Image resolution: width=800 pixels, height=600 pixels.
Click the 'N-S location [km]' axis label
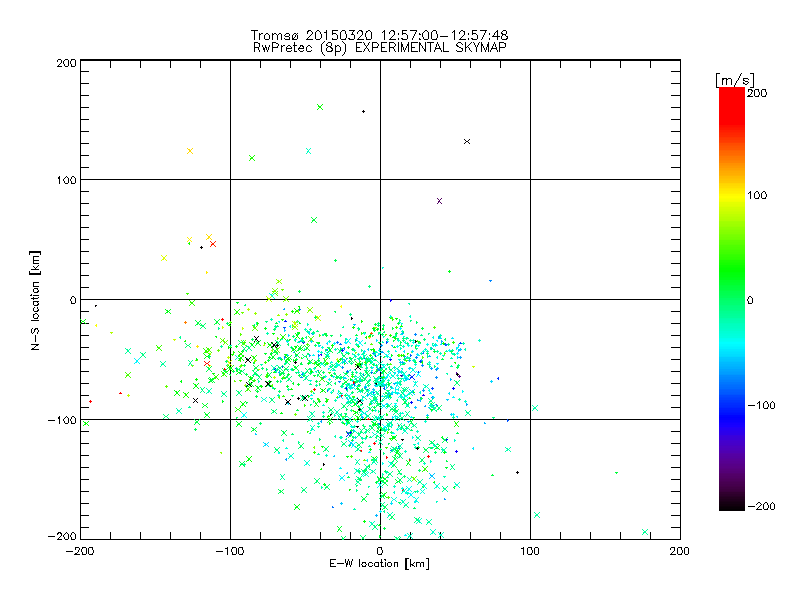pyautogui.click(x=35, y=301)
